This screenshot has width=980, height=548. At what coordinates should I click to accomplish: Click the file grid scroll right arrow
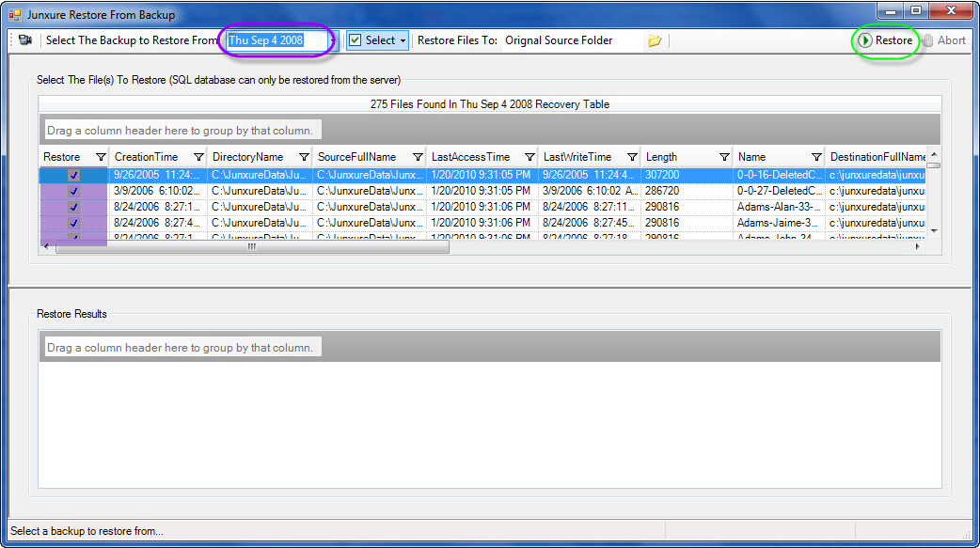(x=918, y=247)
